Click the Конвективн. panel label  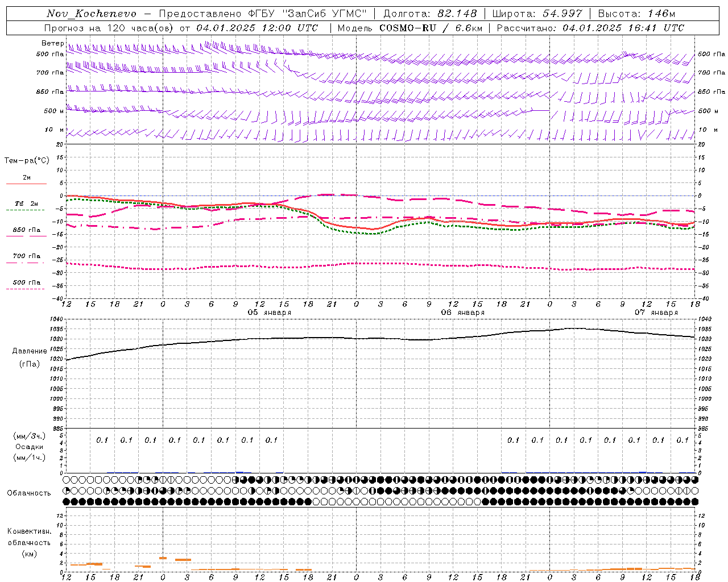click(x=30, y=531)
